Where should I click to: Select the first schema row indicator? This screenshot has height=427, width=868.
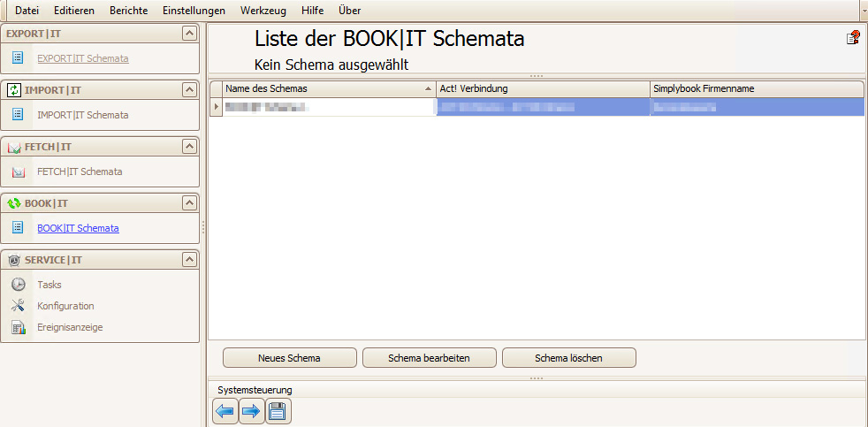(x=216, y=106)
